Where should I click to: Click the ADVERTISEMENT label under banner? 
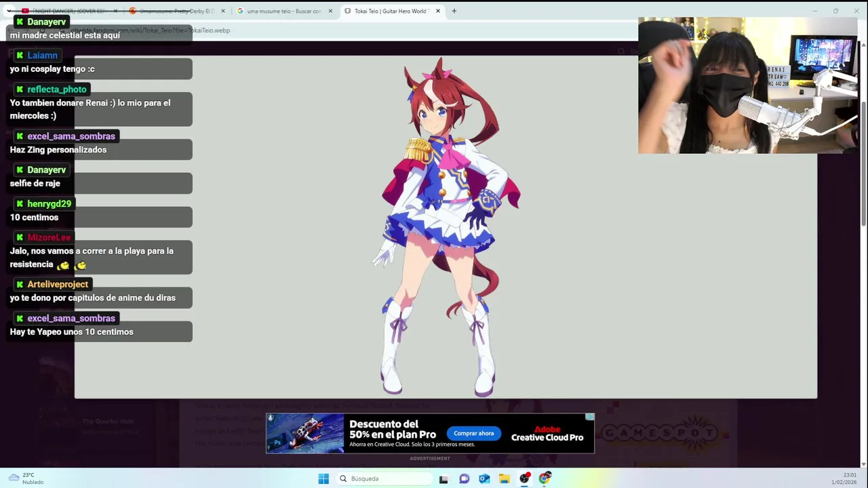point(430,459)
